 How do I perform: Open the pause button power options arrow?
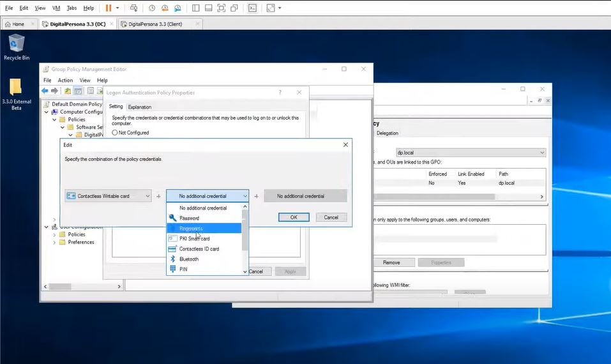117,8
